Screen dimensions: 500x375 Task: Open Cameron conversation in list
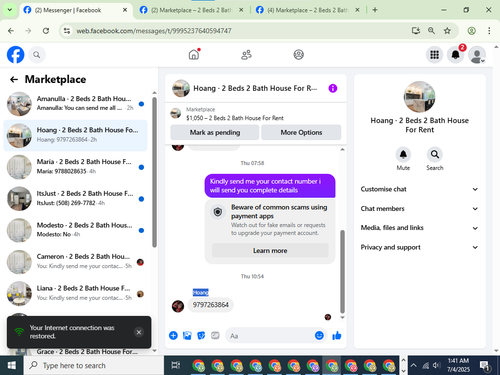coord(75,262)
